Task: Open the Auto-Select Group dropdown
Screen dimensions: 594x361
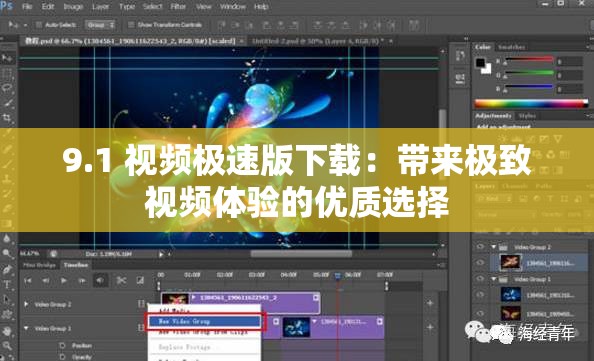Action: [x=100, y=25]
